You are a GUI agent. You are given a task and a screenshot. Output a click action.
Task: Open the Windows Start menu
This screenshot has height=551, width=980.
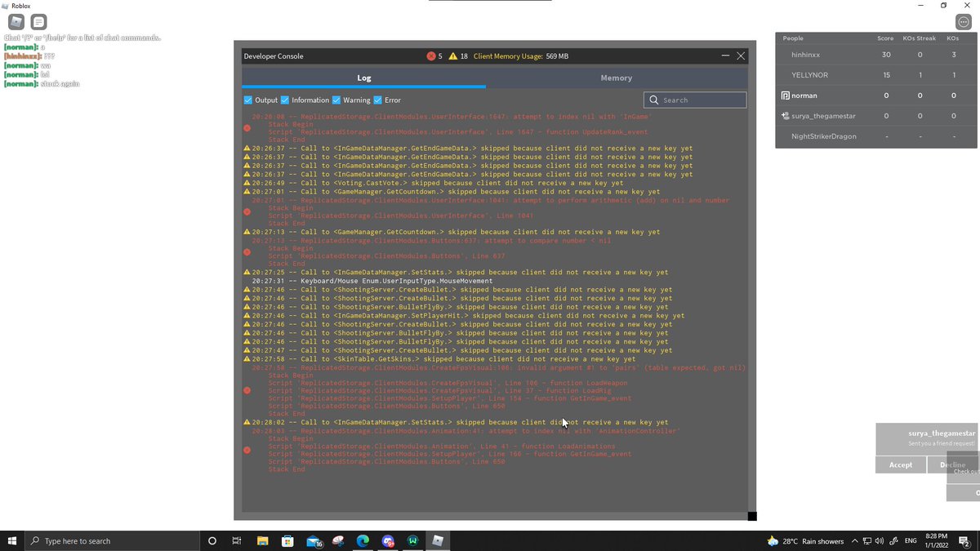click(12, 540)
